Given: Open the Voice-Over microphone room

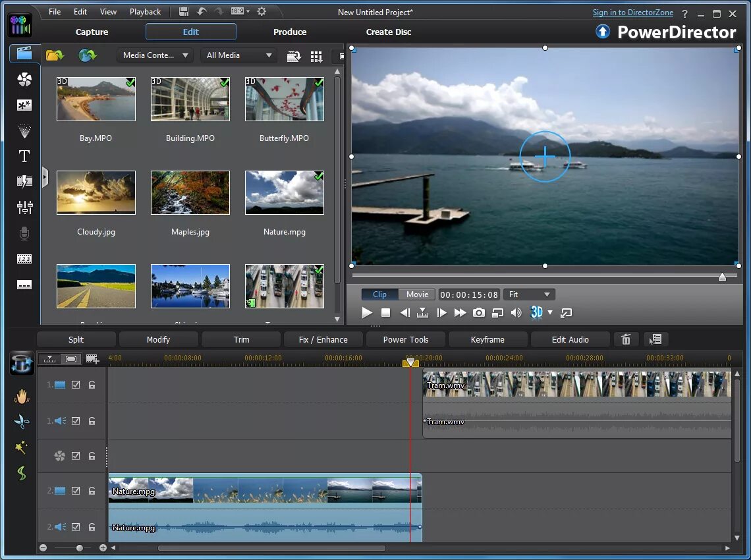Looking at the screenshot, I should [24, 233].
